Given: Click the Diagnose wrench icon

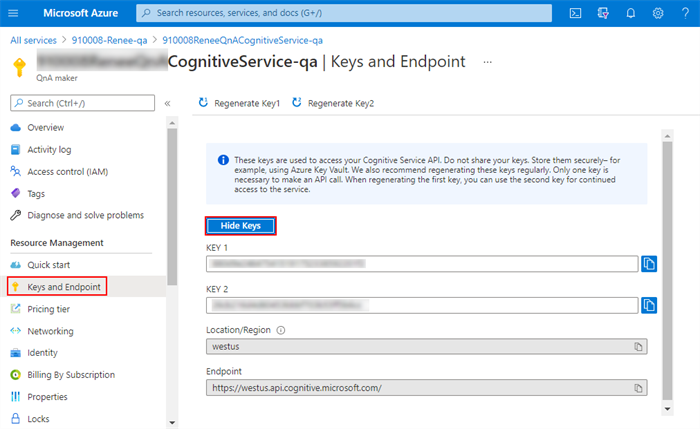Looking at the screenshot, I should pyautogui.click(x=16, y=215).
